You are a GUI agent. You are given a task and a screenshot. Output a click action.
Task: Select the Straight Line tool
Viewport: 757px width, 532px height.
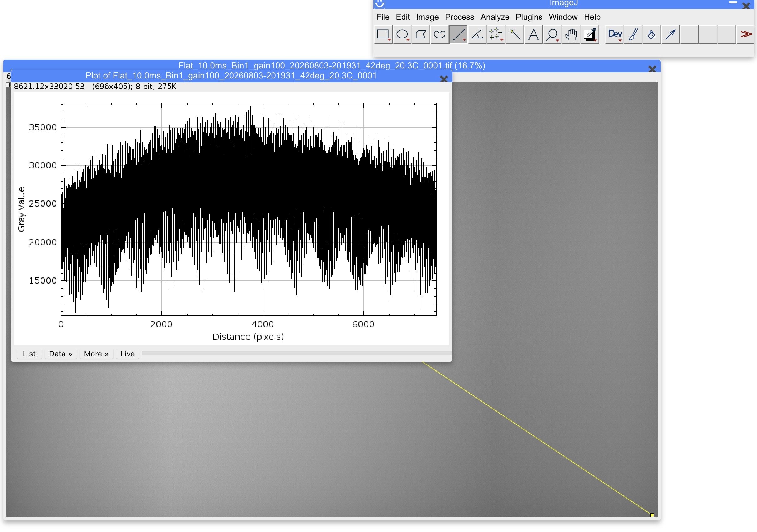(x=458, y=34)
